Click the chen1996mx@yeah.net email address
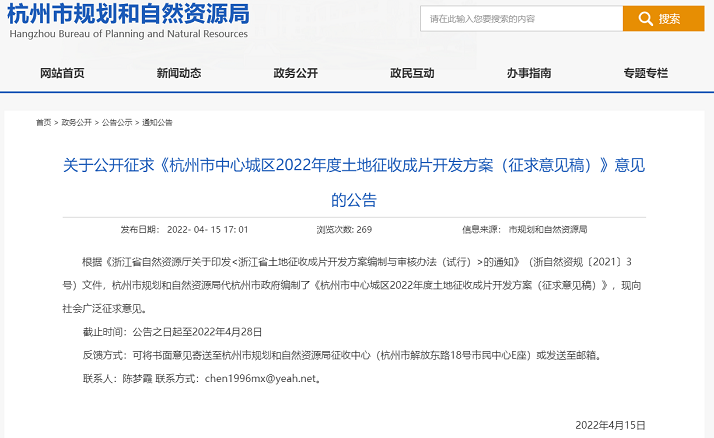The image size is (714, 438). tap(260, 379)
